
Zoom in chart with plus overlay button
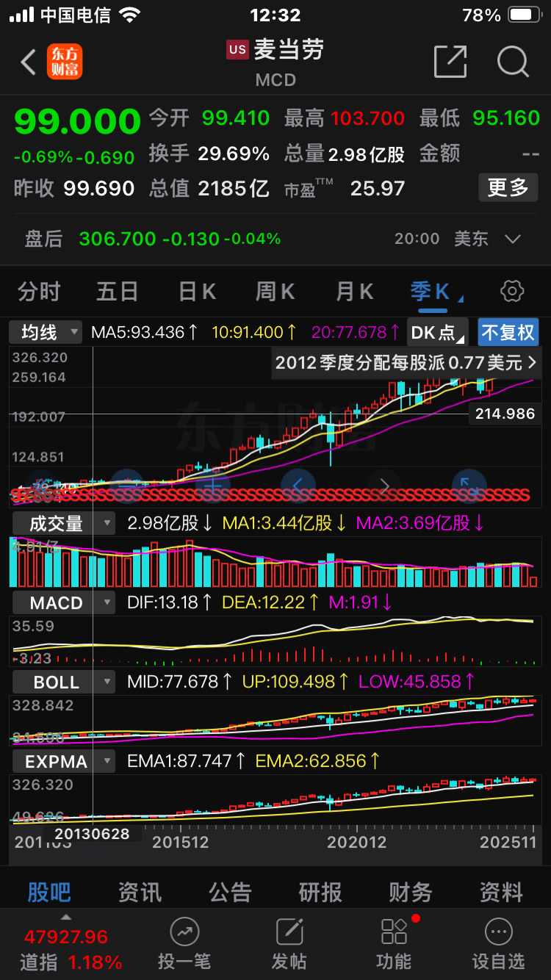tap(213, 486)
